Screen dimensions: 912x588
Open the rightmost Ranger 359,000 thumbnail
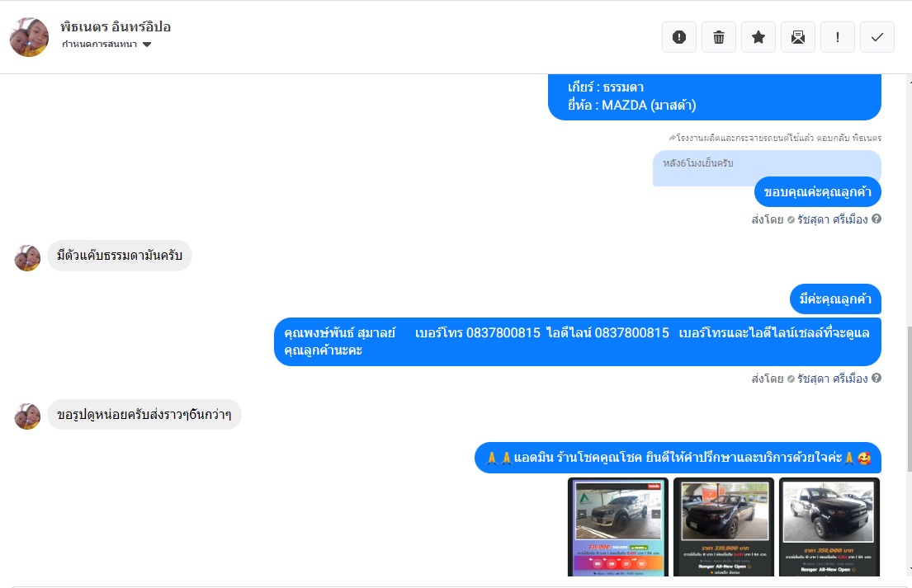point(829,527)
